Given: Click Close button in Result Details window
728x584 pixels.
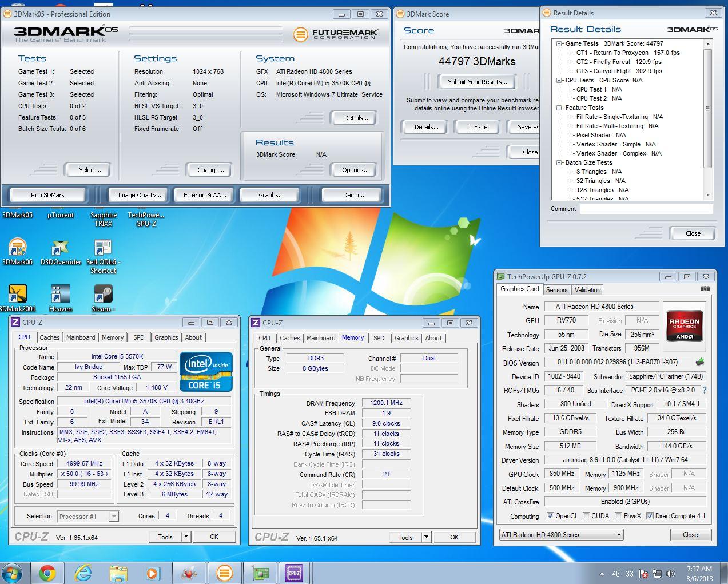Looking at the screenshot, I should (693, 233).
